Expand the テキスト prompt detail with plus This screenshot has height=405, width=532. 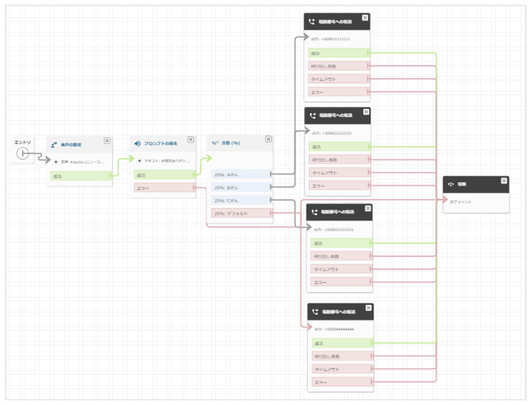(x=139, y=161)
